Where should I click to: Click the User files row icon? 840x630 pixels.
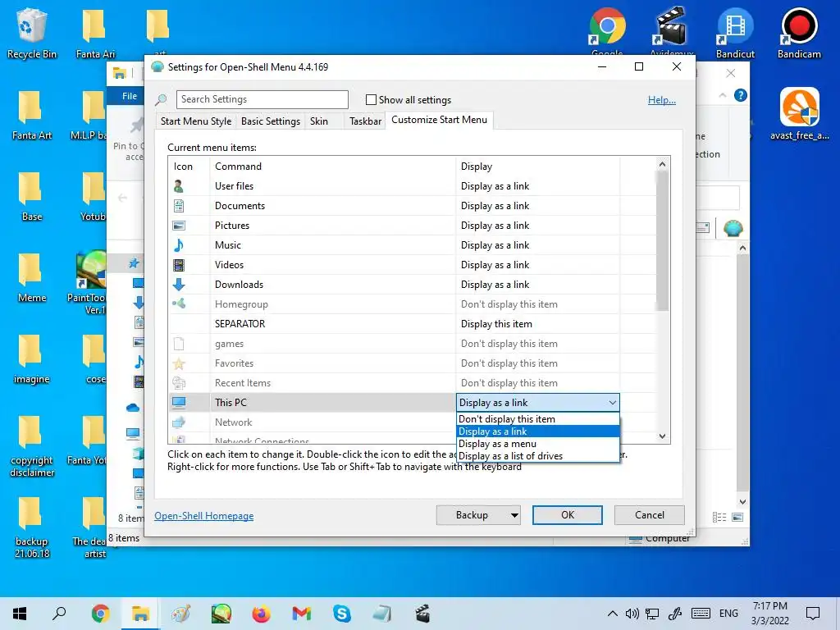click(178, 186)
